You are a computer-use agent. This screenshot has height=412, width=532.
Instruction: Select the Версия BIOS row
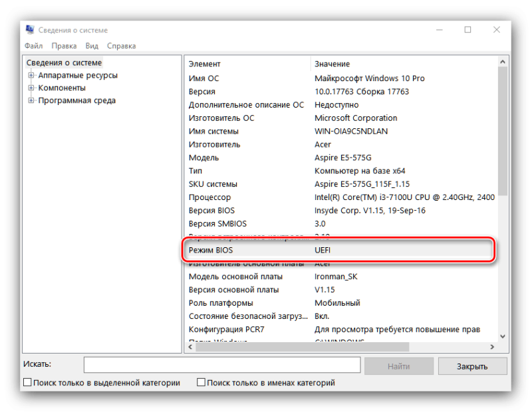coord(341,211)
